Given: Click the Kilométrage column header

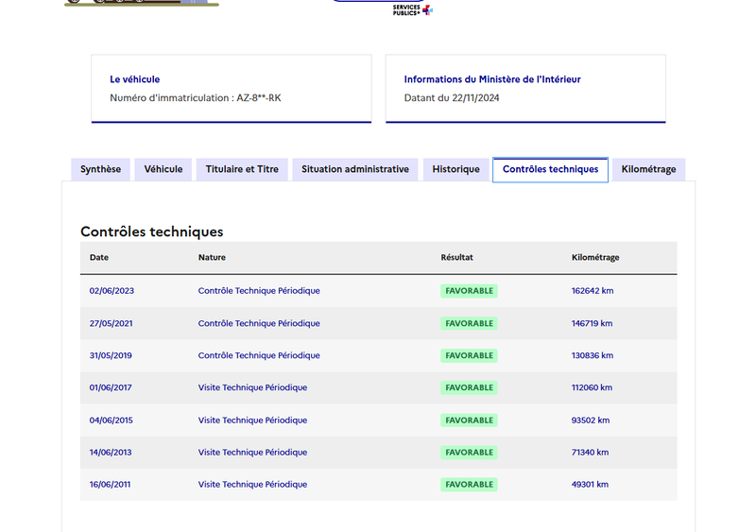Looking at the screenshot, I should coord(595,258).
